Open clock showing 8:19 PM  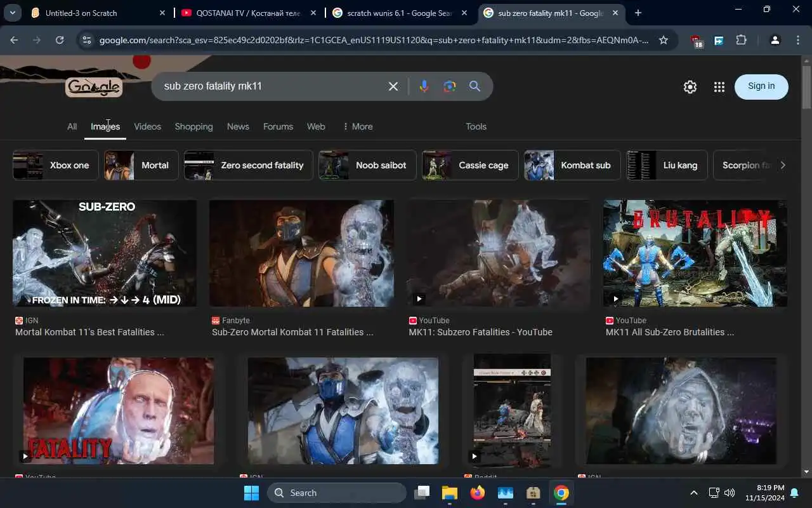764,493
